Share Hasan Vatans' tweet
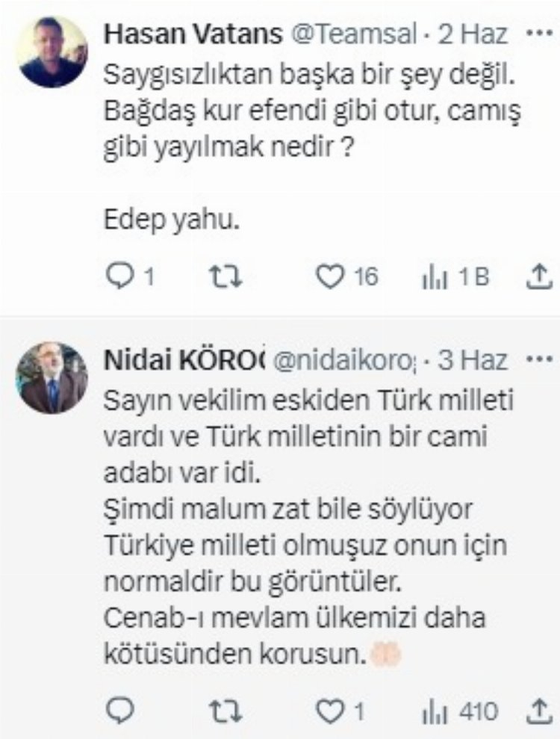The height and width of the screenshot is (739, 560). click(x=538, y=277)
